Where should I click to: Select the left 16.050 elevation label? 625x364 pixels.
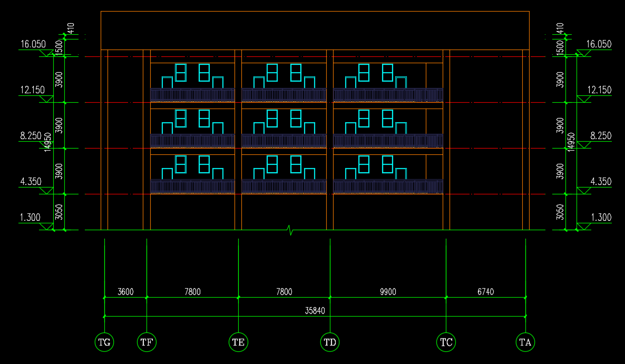coord(33,44)
